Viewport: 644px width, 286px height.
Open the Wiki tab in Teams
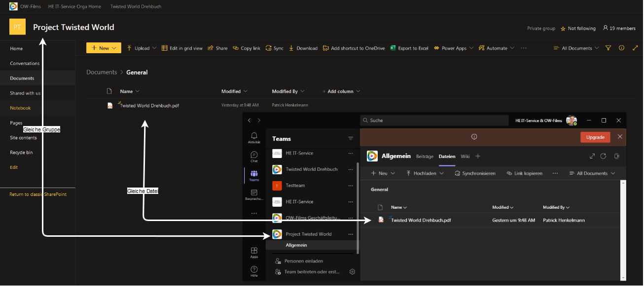pyautogui.click(x=465, y=157)
